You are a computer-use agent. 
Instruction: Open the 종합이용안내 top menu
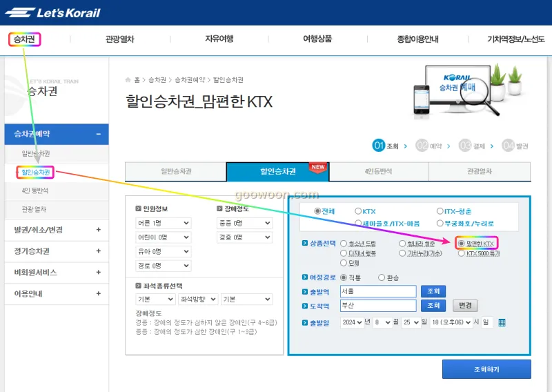pos(418,39)
